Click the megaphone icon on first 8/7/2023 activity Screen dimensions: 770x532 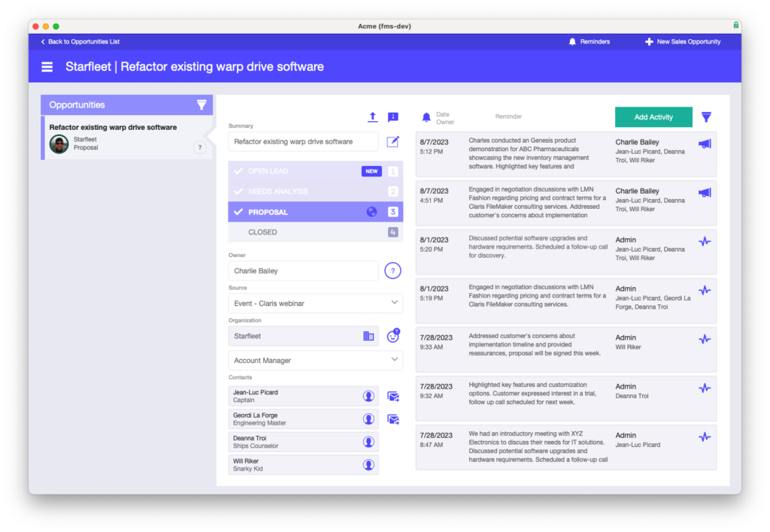click(704, 144)
